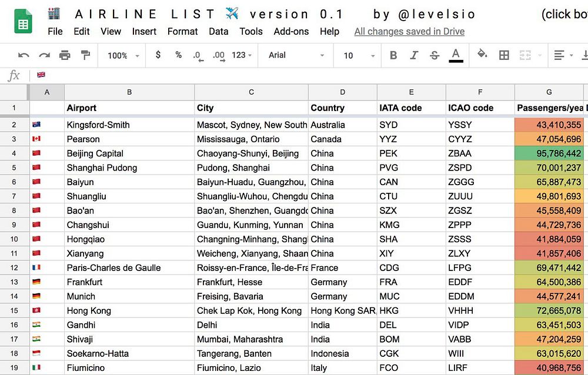Image resolution: width=588 pixels, height=375 pixels.
Task: Decrease decimal places button
Action: pyautogui.click(x=198, y=56)
